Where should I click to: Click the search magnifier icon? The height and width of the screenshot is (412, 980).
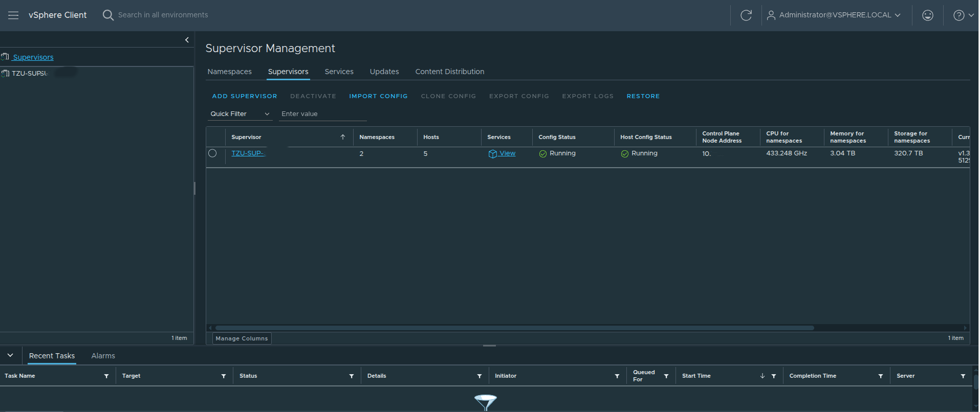(x=108, y=15)
